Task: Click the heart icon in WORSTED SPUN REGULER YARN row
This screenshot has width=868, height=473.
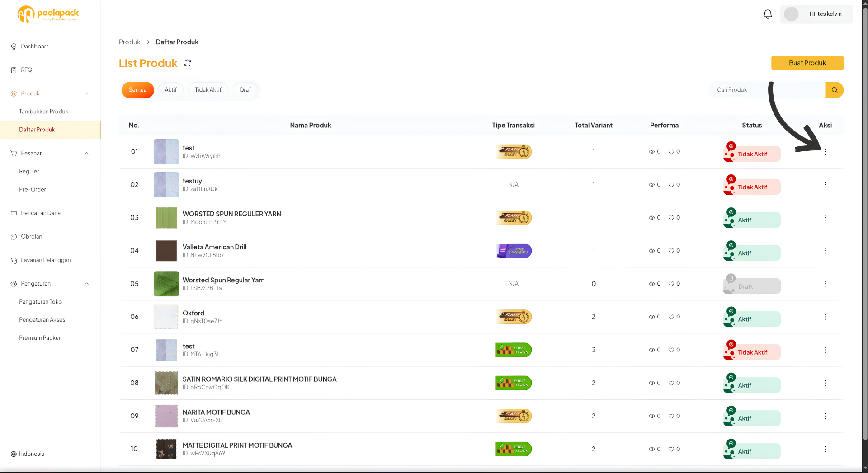Action: [671, 218]
